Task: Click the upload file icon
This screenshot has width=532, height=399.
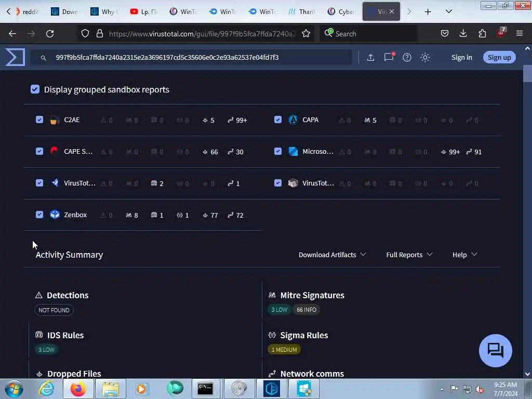Action: click(370, 57)
